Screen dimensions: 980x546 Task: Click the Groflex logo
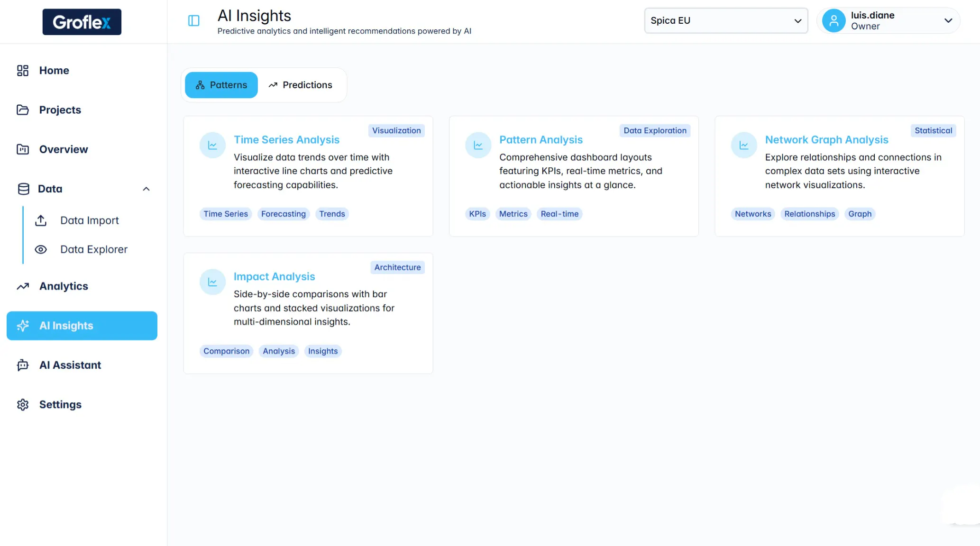click(x=82, y=22)
